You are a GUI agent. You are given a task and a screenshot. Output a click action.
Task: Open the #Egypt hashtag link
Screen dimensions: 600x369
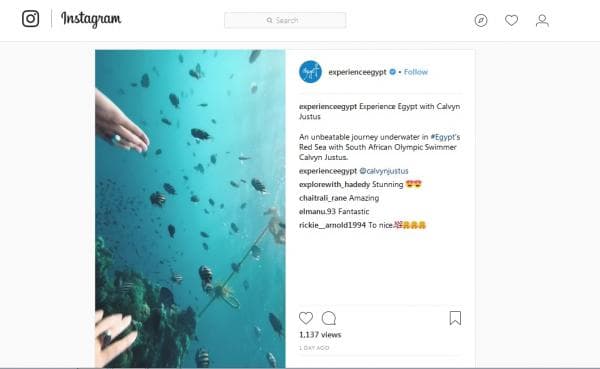(443, 137)
